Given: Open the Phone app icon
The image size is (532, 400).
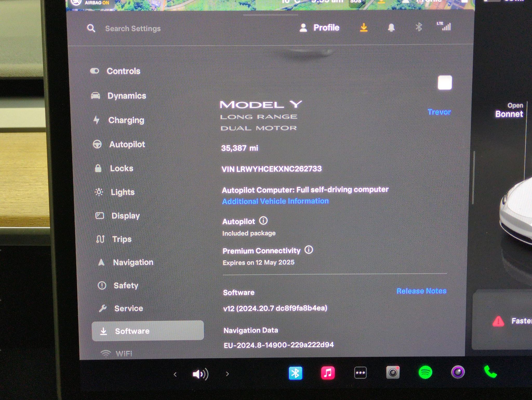Looking at the screenshot, I should click(490, 372).
